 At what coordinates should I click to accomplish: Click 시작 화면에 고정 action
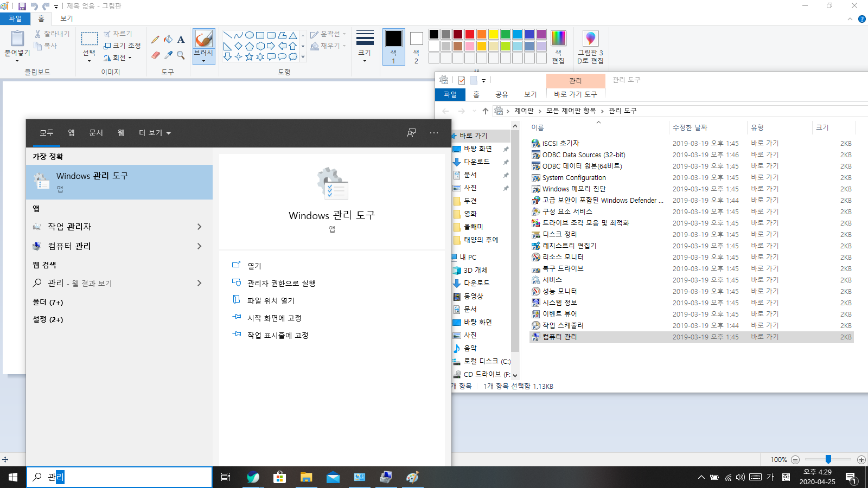(274, 318)
